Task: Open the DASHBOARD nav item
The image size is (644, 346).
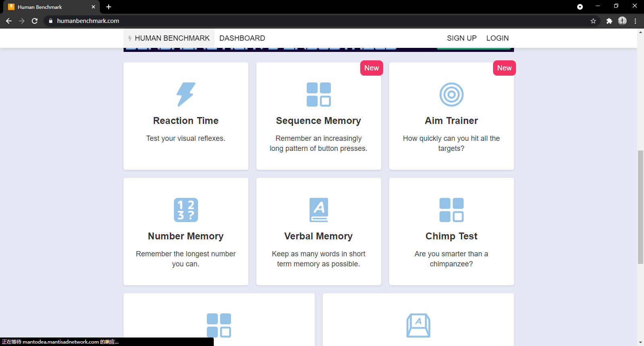Action: coord(242,38)
